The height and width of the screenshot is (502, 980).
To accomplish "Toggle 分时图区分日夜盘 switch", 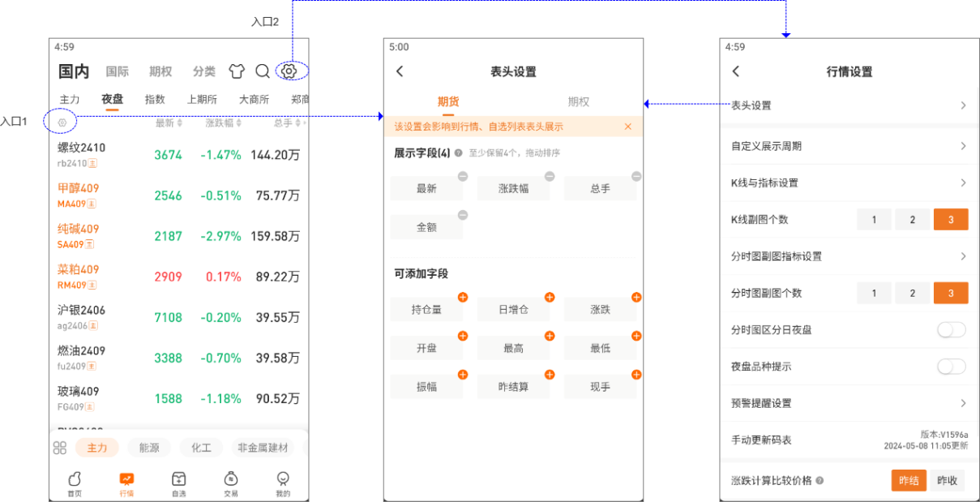I will point(952,330).
